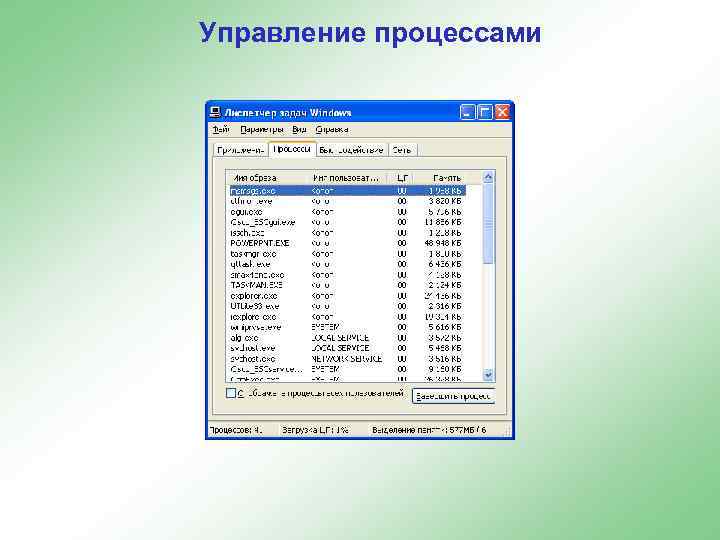Select the egui.exe process row
720x540 pixels.
(348, 212)
